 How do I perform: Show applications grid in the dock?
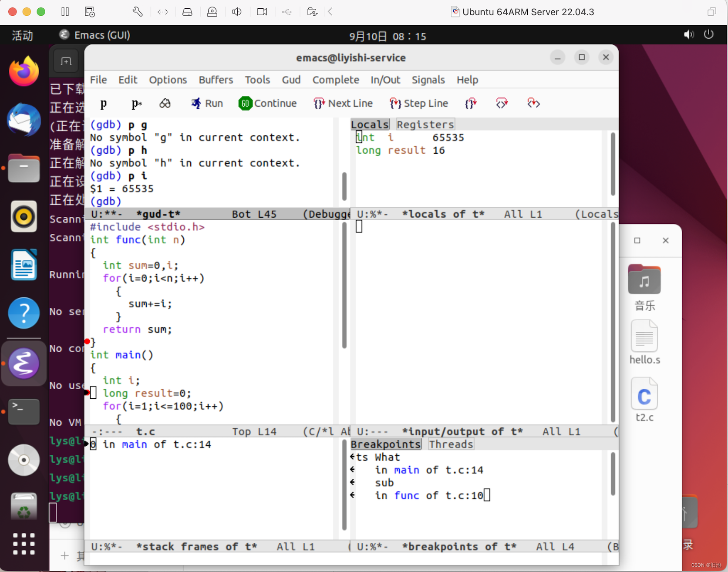tap(24, 544)
